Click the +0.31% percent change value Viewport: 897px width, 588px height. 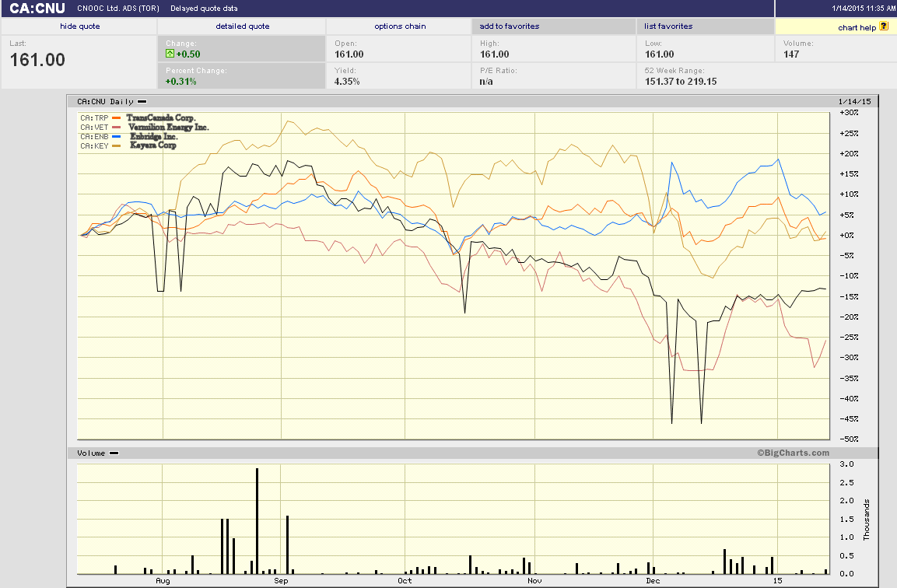pyautogui.click(x=180, y=81)
